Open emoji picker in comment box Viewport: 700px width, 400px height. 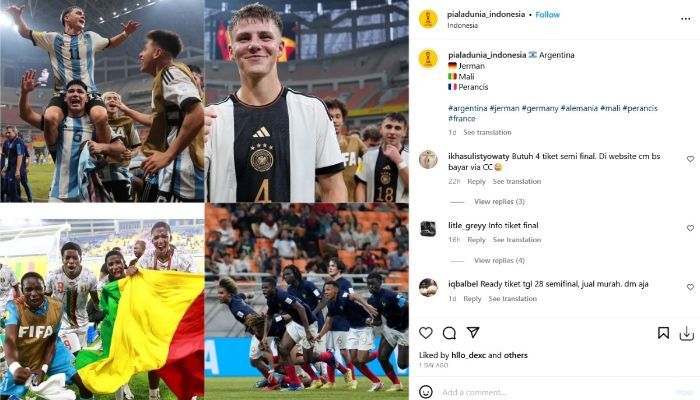point(426,392)
